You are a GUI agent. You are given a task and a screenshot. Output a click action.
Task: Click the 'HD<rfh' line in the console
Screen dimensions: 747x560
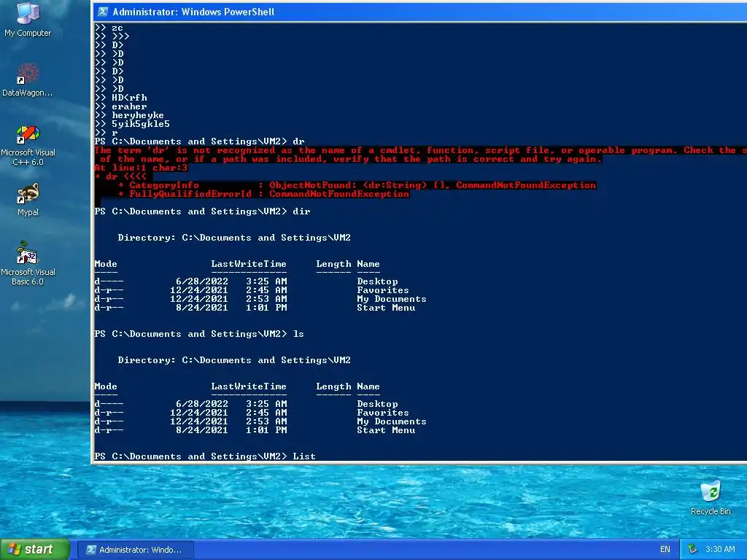pyautogui.click(x=129, y=98)
